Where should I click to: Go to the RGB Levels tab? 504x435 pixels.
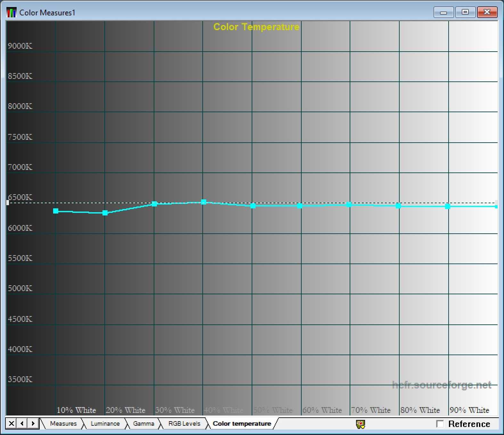point(184,423)
